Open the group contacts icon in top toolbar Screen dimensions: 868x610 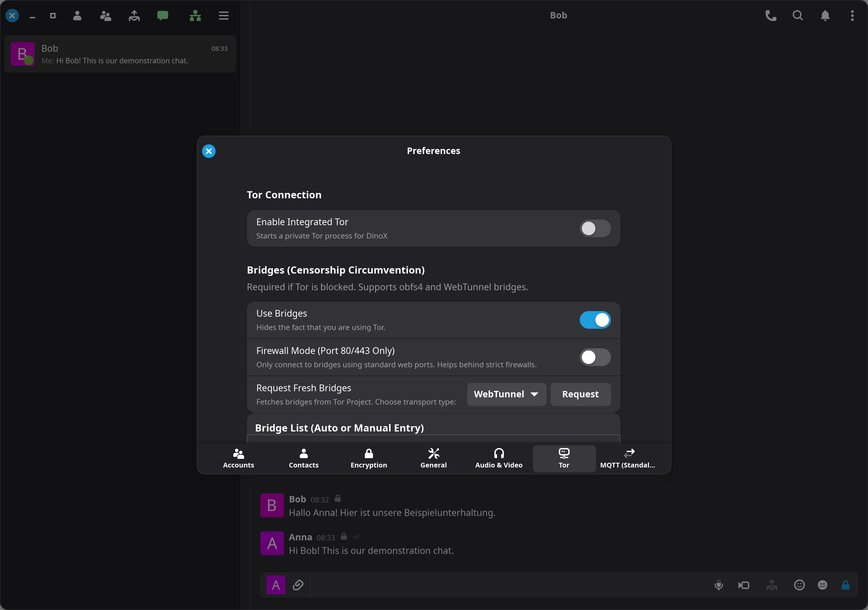105,16
